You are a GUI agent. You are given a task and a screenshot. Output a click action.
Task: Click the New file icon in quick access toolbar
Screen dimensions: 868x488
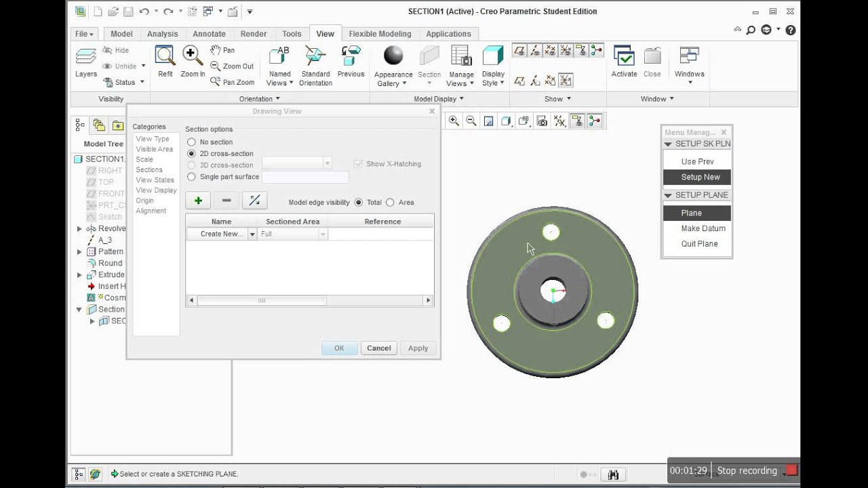(x=98, y=12)
